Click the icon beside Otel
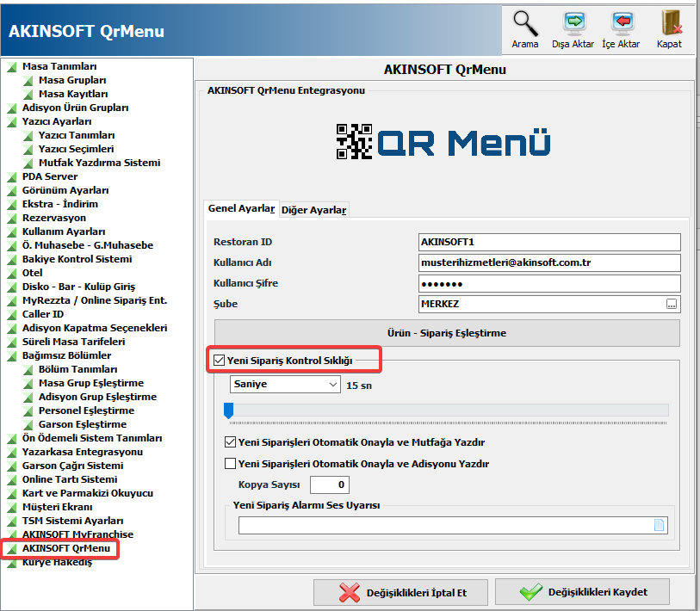Viewport: 700px width, 611px height. click(12, 273)
